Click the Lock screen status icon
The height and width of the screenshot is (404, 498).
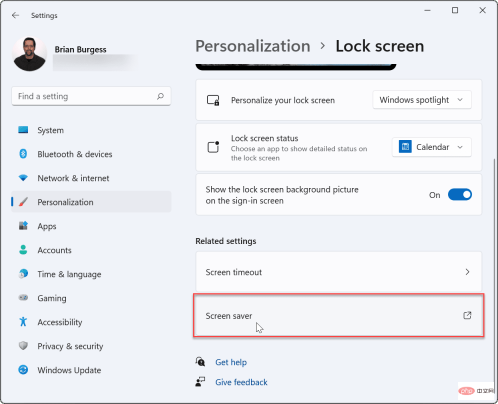[x=213, y=147]
